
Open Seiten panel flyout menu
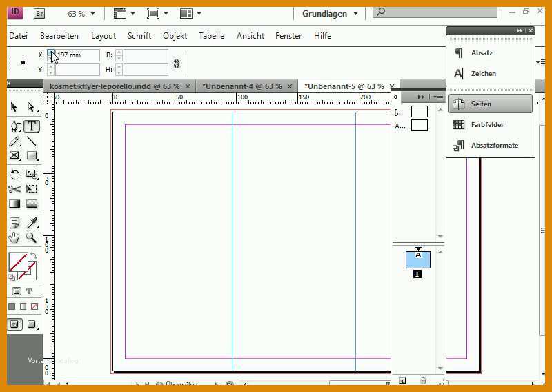(439, 97)
